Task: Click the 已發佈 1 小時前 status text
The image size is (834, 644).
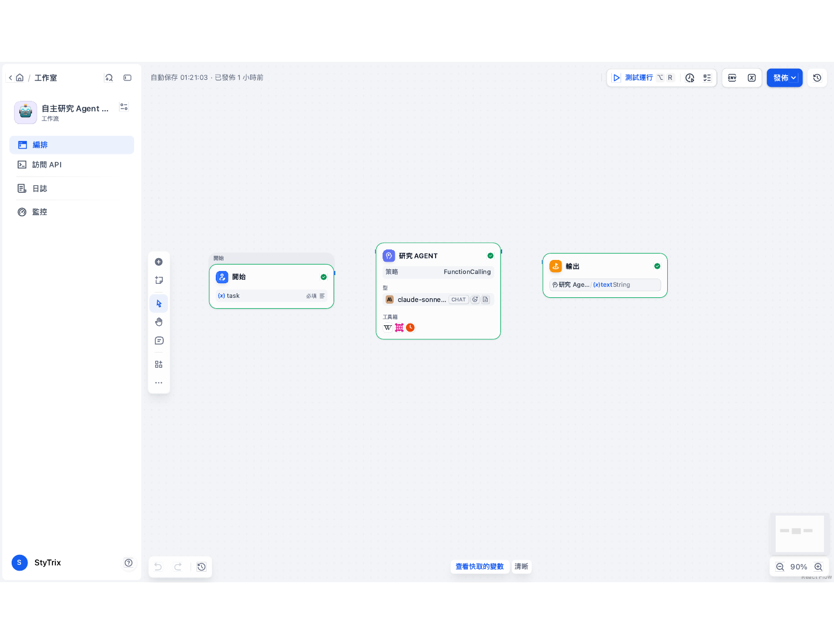Action: pyautogui.click(x=239, y=78)
